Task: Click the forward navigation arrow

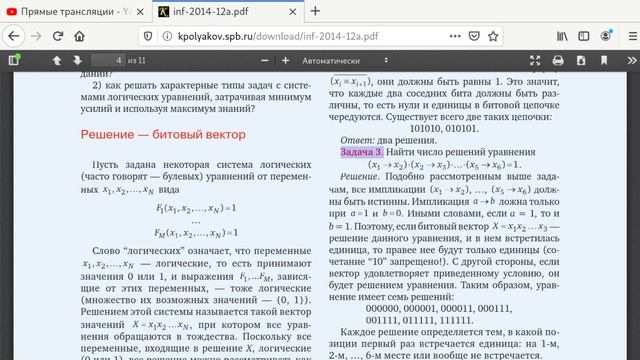Action: pos(36,36)
